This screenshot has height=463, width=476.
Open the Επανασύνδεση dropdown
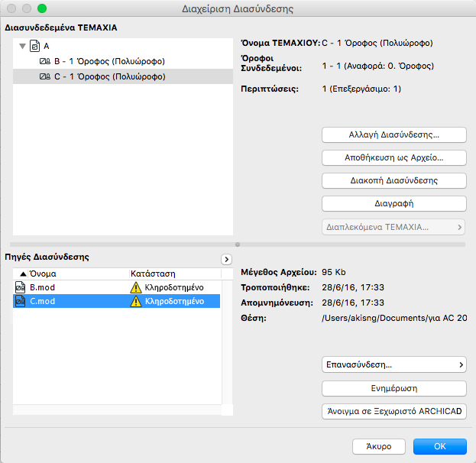tap(394, 364)
